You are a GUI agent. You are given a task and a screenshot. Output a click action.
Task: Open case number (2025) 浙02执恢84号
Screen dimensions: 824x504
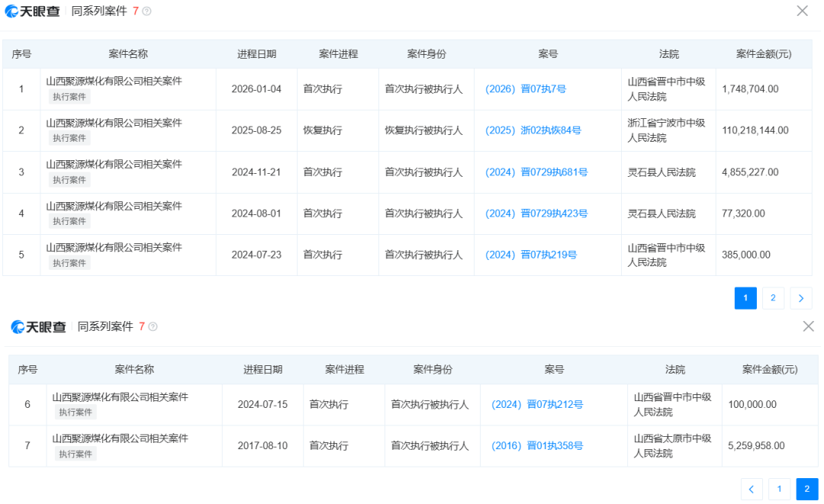(x=533, y=130)
